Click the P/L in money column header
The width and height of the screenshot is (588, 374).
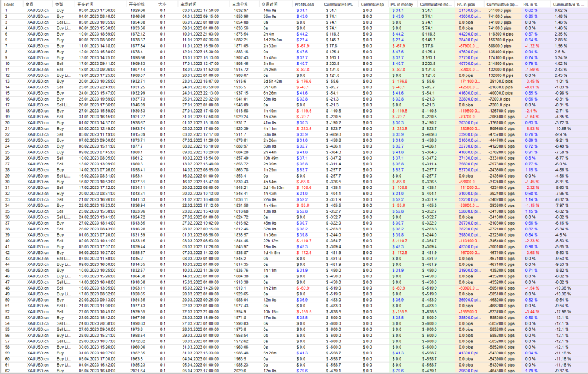(x=403, y=3)
